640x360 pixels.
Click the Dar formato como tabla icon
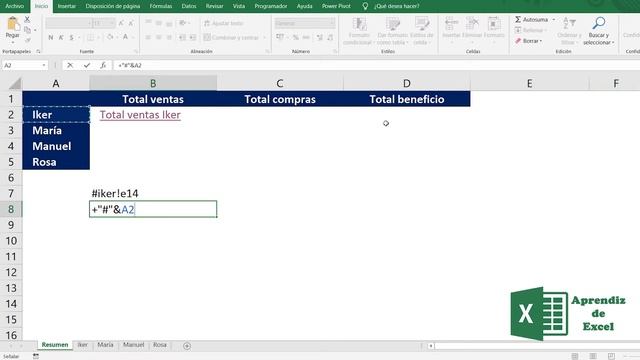[x=393, y=24]
